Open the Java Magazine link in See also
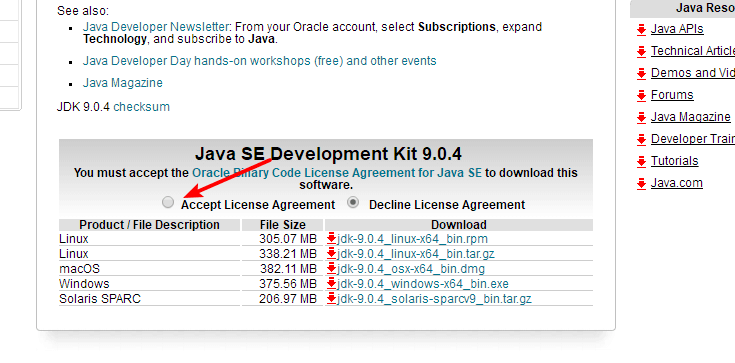This screenshot has width=735, height=363. point(123,83)
